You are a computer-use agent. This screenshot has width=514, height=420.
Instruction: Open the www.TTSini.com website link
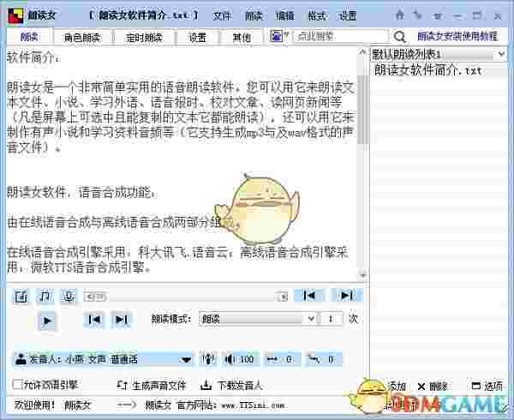pyautogui.click(x=253, y=405)
